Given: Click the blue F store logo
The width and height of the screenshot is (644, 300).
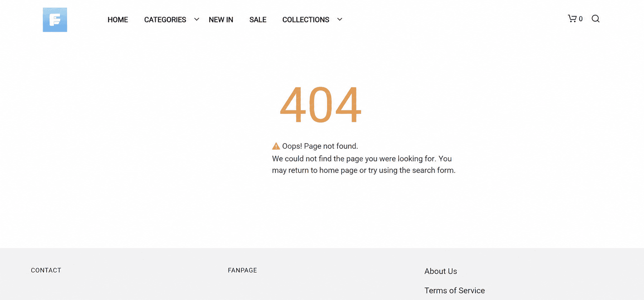Looking at the screenshot, I should pyautogui.click(x=55, y=20).
